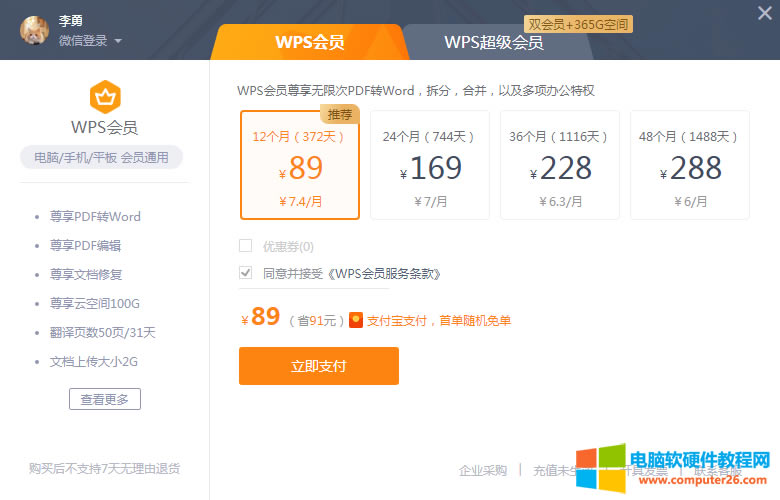The image size is (780, 500).
Task: Switch to the WPS超级会员 tab
Action: tap(494, 43)
